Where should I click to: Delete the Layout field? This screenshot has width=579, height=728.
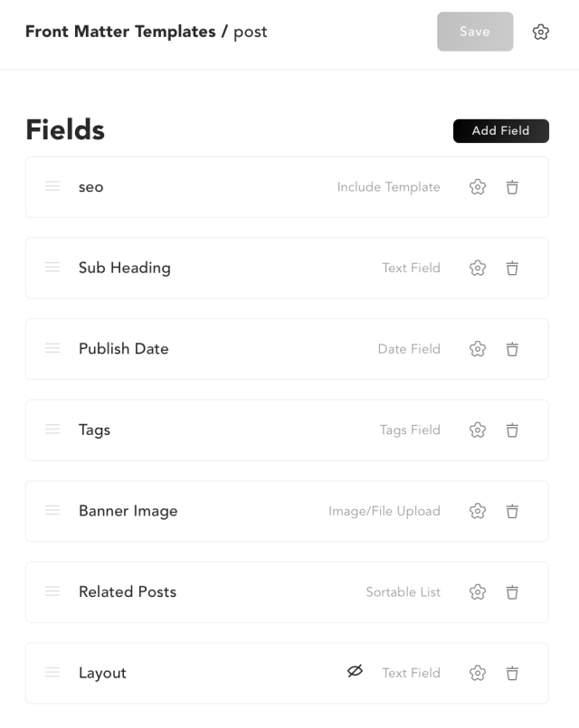click(512, 673)
